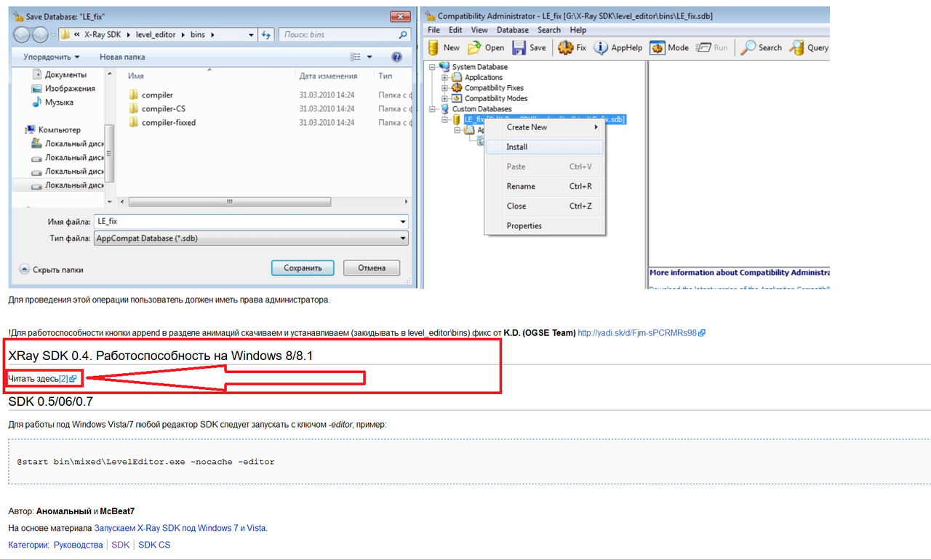Viewport: 931px width, 560px height.
Task: Change the view mode icon in Save dialog
Action: point(356,57)
